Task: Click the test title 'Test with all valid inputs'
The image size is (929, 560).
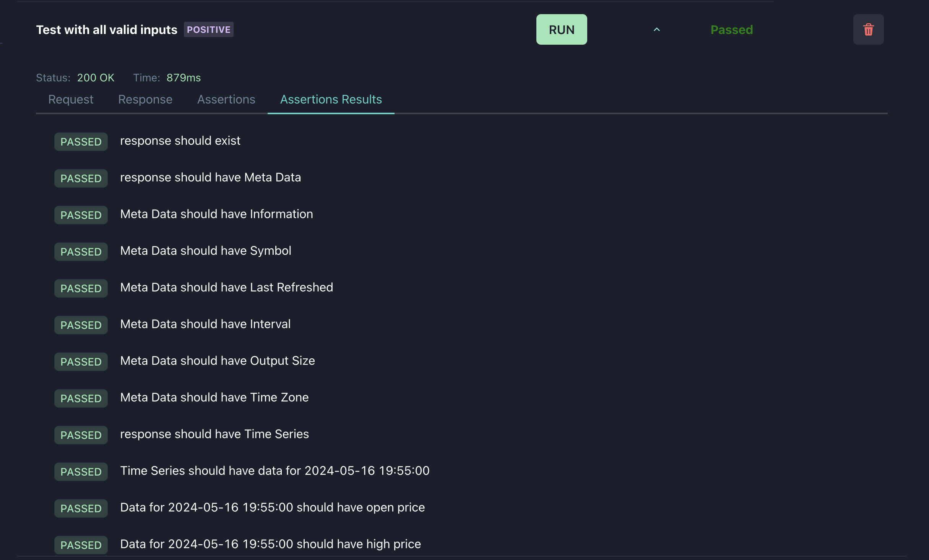Action: (107, 29)
